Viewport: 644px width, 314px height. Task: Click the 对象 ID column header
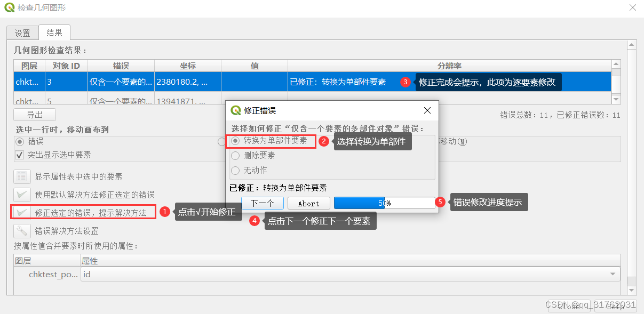67,66
